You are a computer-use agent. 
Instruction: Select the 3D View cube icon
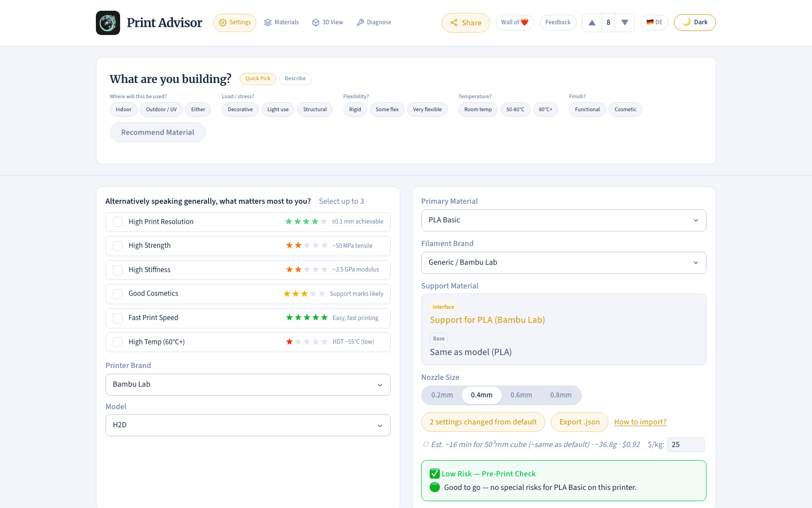[x=315, y=22]
